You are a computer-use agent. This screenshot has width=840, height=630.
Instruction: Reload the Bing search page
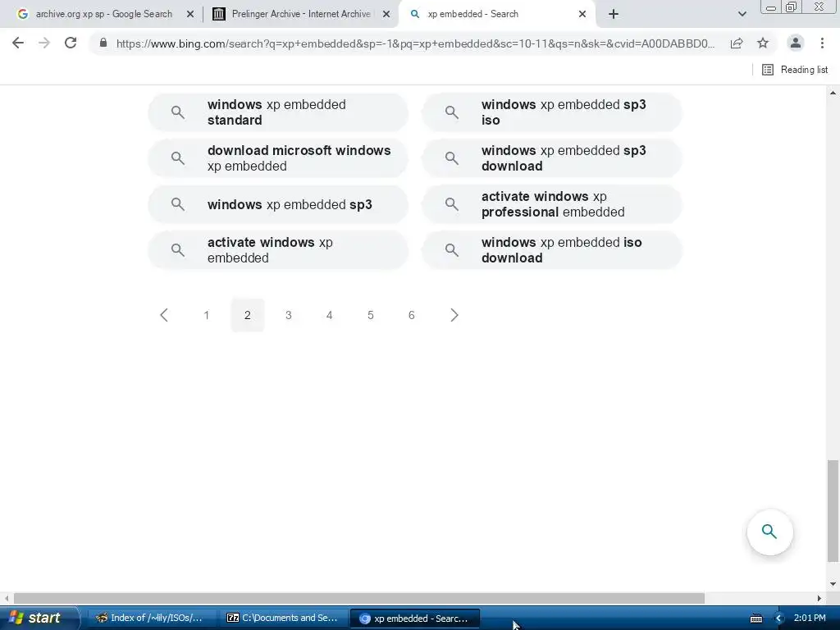[x=71, y=43]
